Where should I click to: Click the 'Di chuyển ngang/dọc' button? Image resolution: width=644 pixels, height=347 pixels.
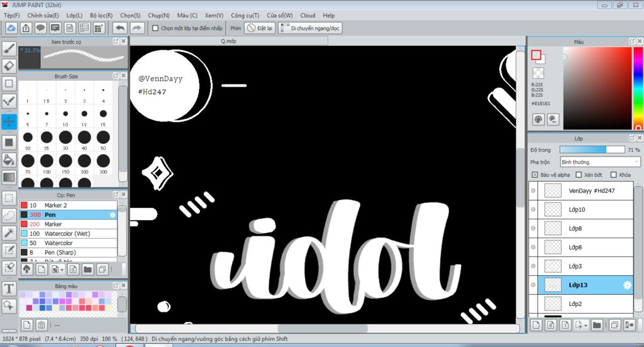309,28
